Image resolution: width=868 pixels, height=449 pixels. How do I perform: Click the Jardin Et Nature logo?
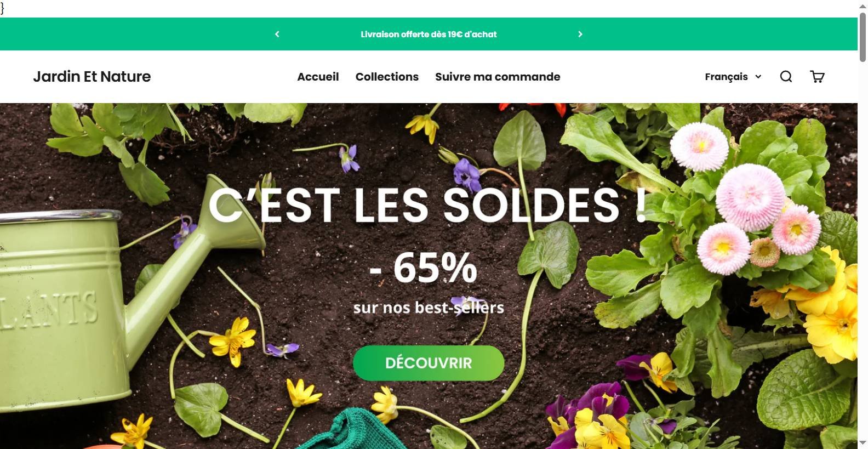92,77
